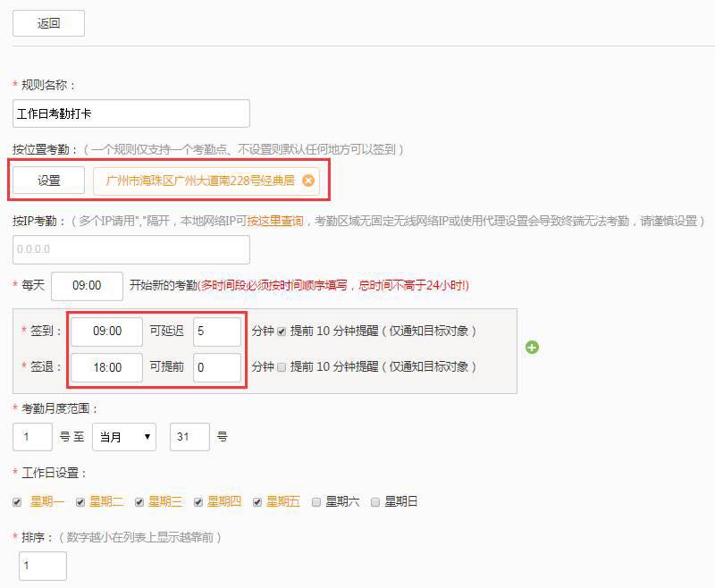Uncheck 星期三 workday

click(x=139, y=502)
